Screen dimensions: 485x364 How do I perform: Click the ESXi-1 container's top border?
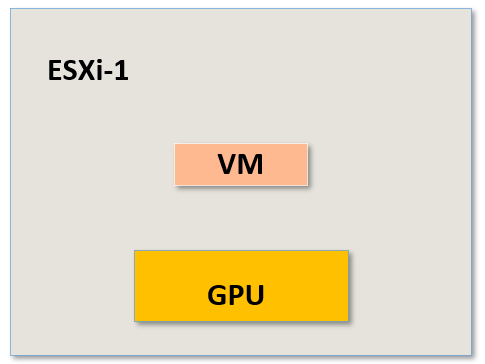click(x=241, y=9)
